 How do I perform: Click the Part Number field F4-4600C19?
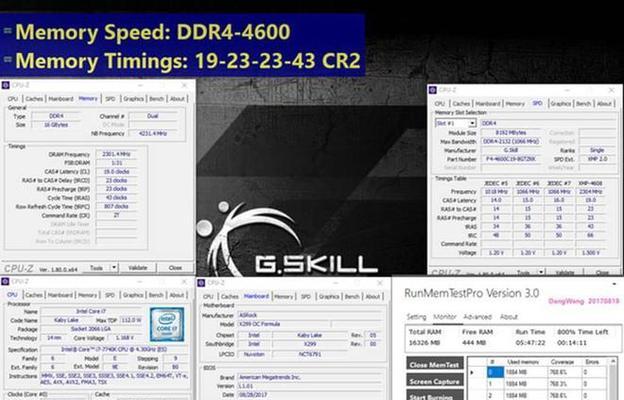[x=511, y=159]
